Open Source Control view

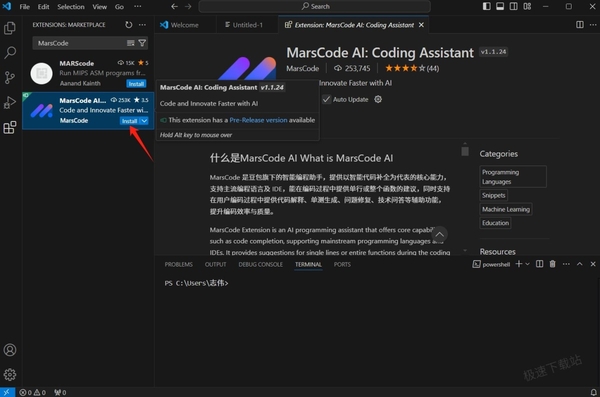point(10,78)
